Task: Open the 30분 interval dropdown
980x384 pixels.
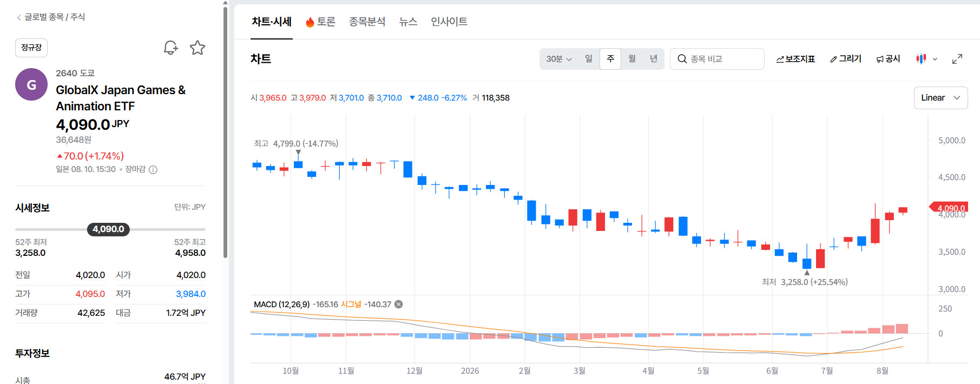Action: tap(559, 59)
